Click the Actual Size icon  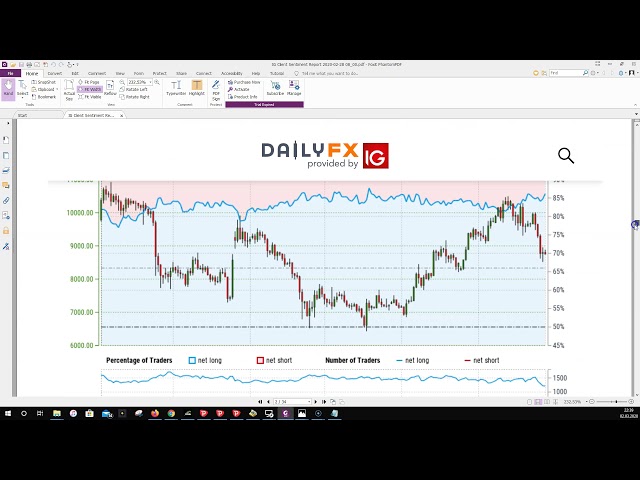[x=69, y=91]
